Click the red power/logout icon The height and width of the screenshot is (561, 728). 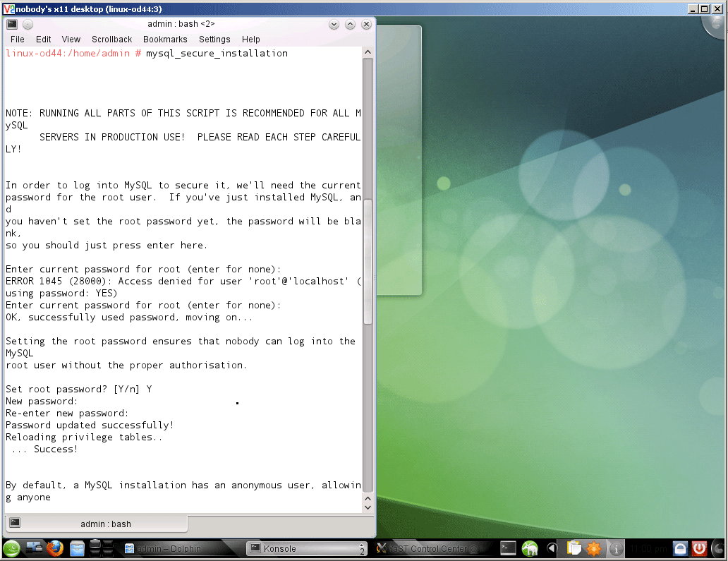point(699,548)
